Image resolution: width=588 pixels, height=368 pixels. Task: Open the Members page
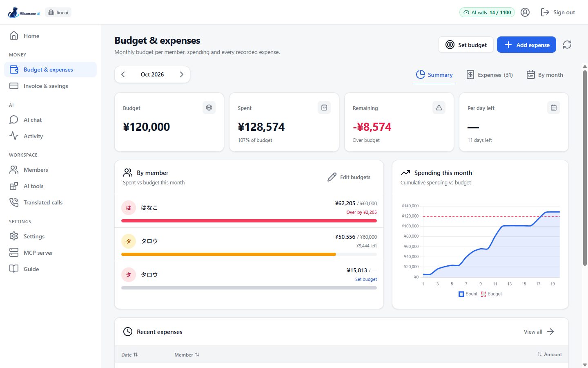pos(50,170)
